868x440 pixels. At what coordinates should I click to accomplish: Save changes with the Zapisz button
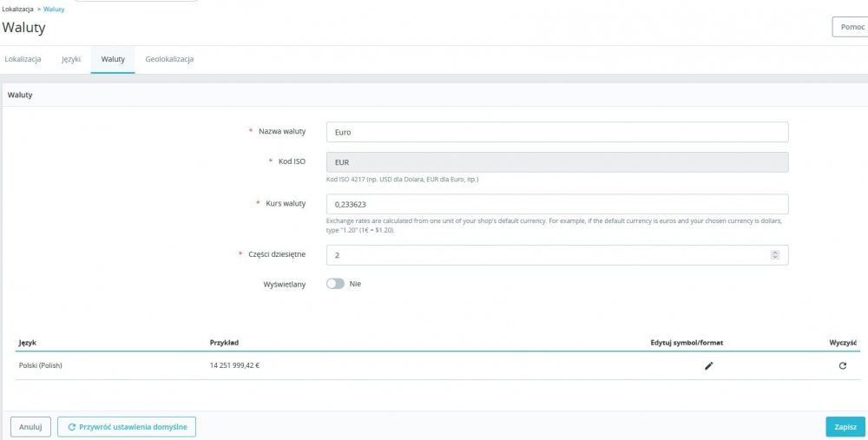tap(845, 427)
